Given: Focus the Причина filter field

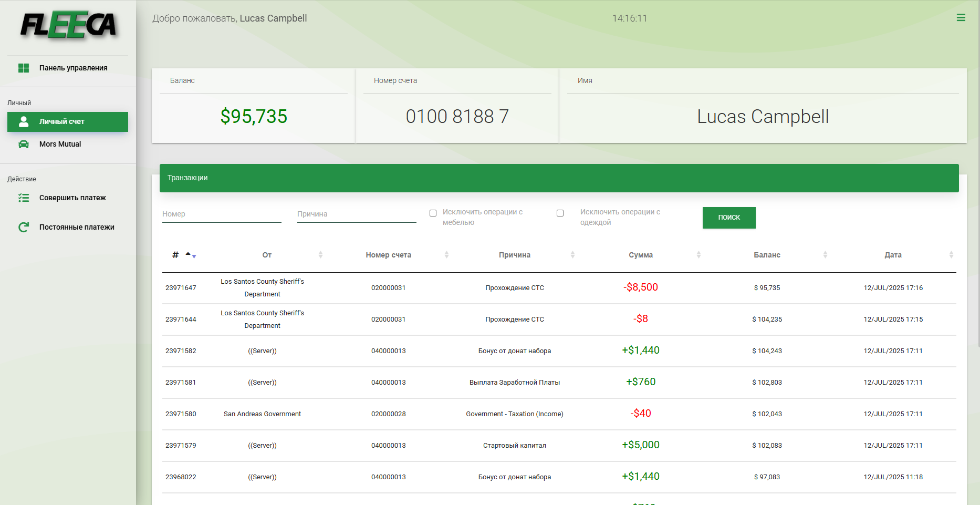Looking at the screenshot, I should (357, 214).
